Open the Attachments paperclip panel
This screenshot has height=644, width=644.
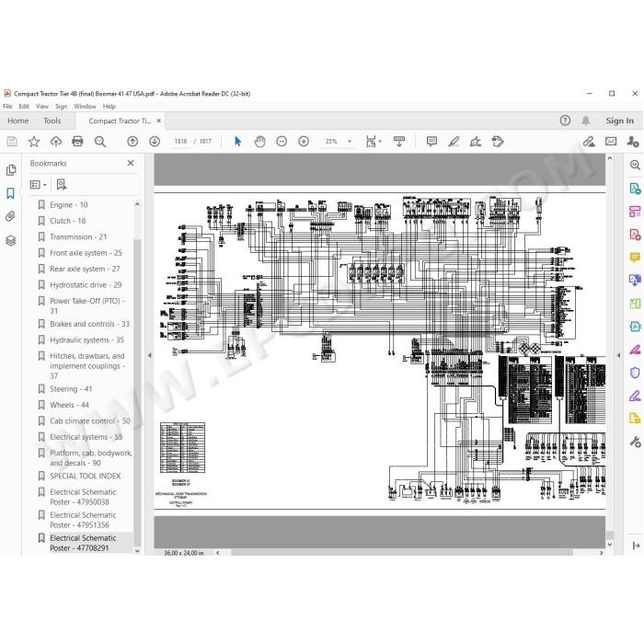tap(11, 216)
